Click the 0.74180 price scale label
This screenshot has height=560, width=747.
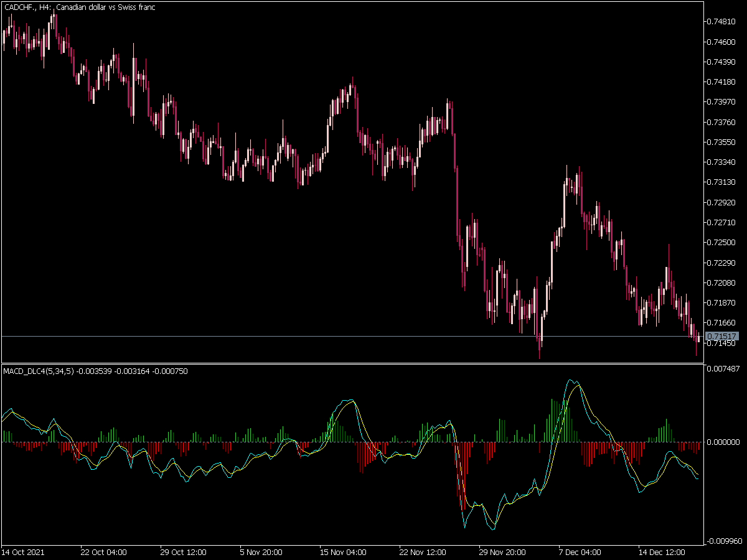(723, 82)
